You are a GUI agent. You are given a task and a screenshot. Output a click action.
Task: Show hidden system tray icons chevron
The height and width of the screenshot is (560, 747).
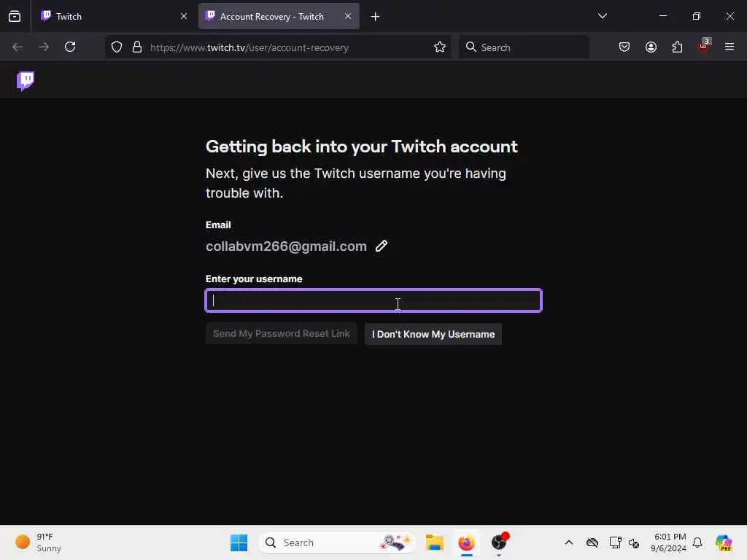(x=569, y=542)
